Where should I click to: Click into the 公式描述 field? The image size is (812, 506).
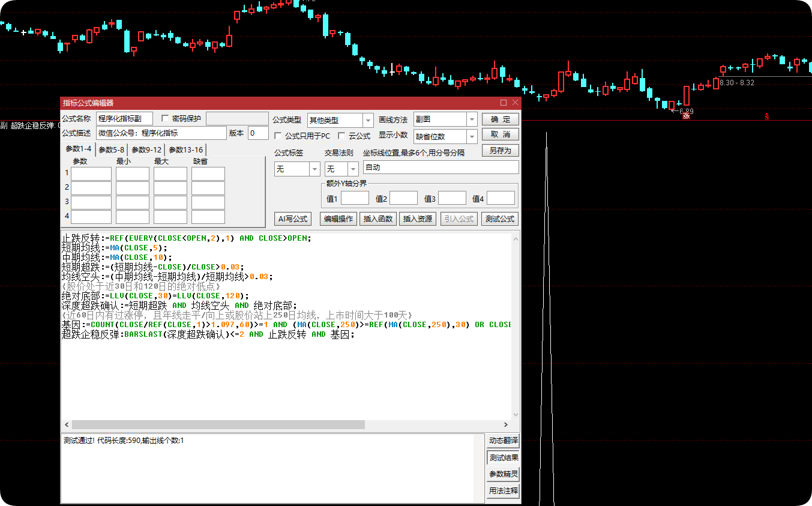point(161,133)
